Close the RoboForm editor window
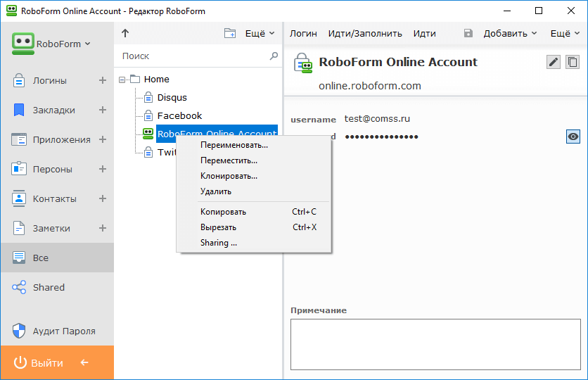Image resolution: width=588 pixels, height=380 pixels. (x=570, y=11)
